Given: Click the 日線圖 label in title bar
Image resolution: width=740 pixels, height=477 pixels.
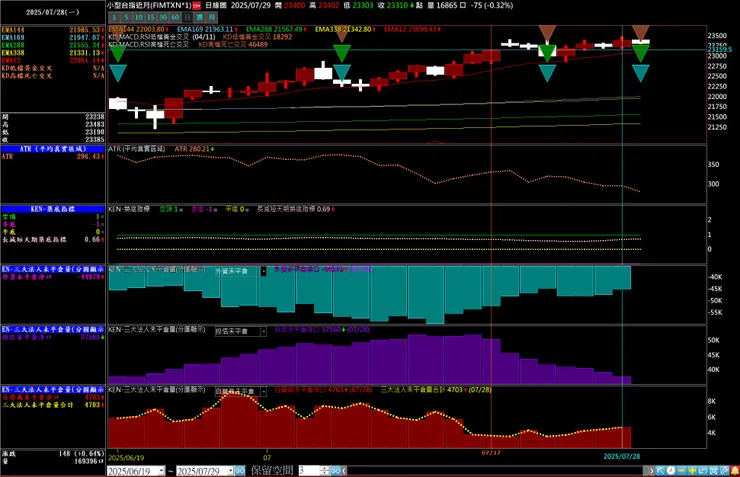Looking at the screenshot, I should click(216, 6).
